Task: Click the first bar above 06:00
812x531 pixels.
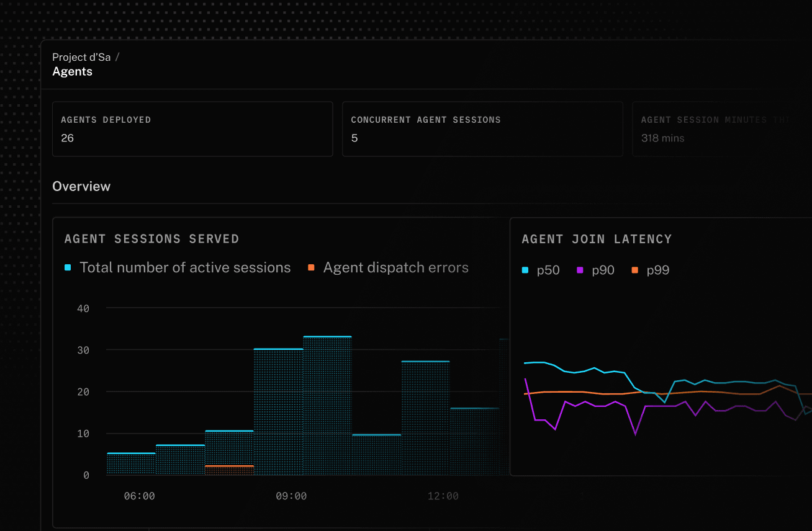Action: [131, 464]
